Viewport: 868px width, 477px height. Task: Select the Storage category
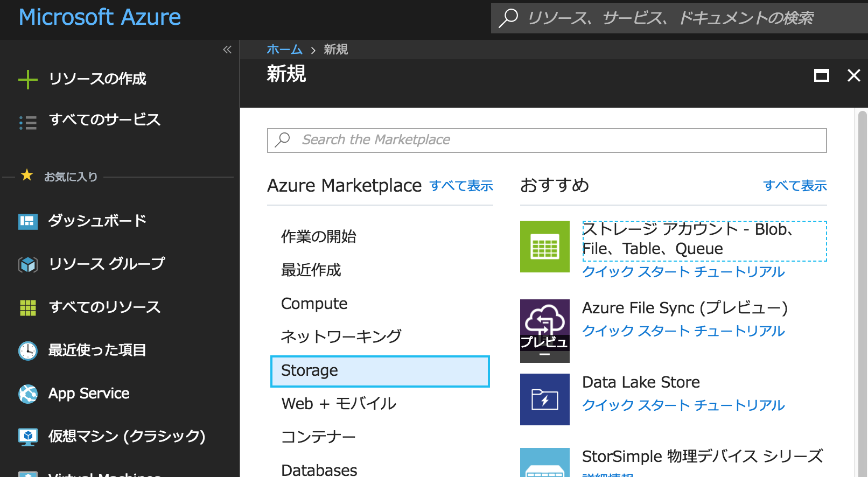[380, 371]
